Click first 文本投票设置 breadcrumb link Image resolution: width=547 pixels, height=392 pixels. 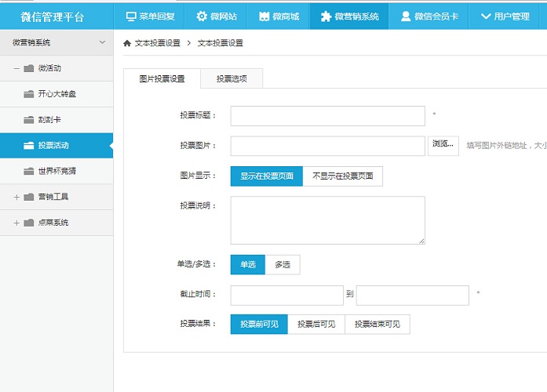coord(157,43)
